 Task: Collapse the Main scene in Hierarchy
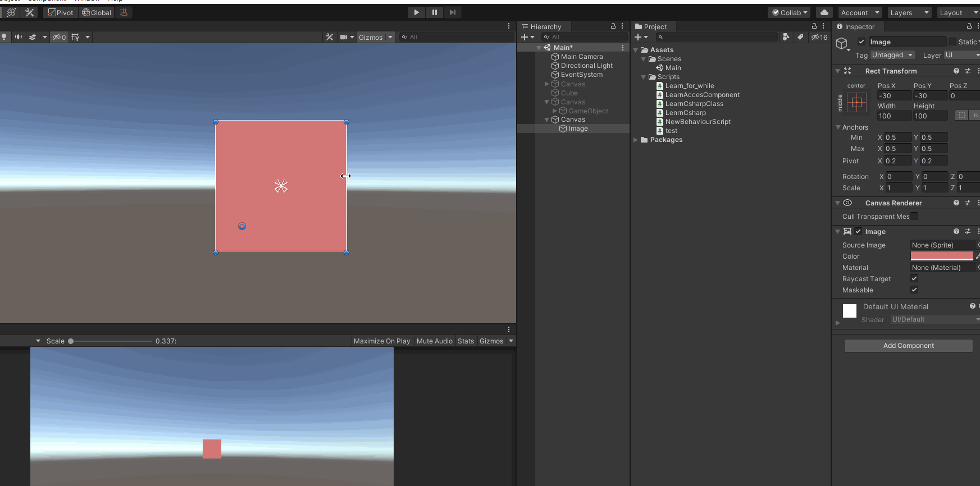[x=539, y=48]
